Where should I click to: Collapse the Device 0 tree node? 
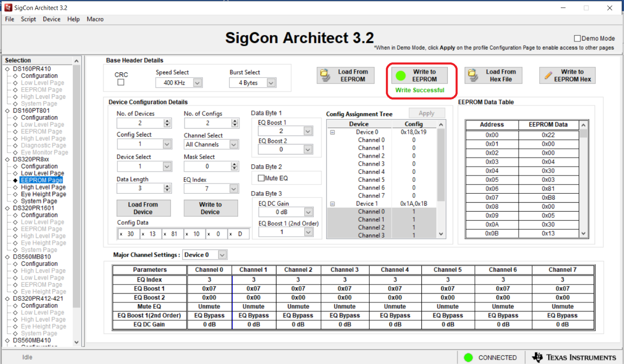(x=332, y=132)
